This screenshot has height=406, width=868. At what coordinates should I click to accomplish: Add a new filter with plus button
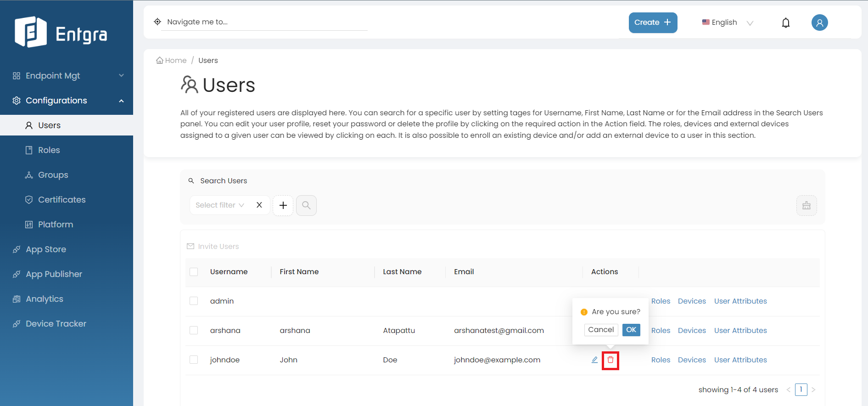pos(283,205)
